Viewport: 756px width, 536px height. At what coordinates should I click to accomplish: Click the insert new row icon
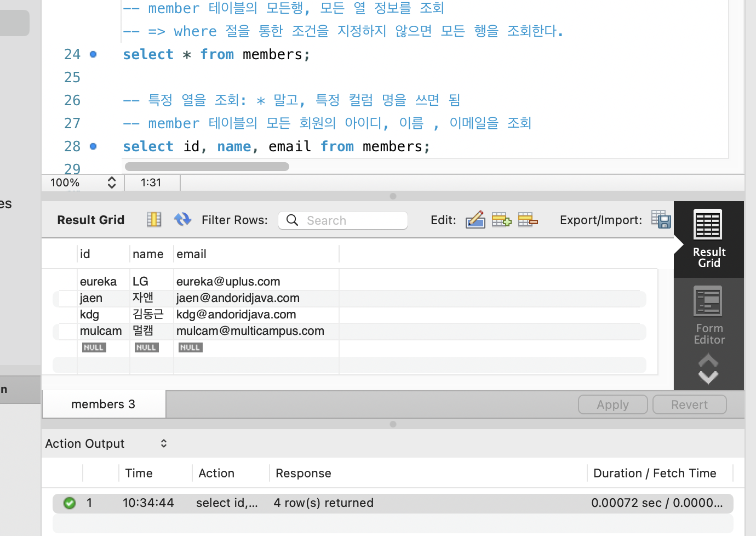[x=501, y=220]
